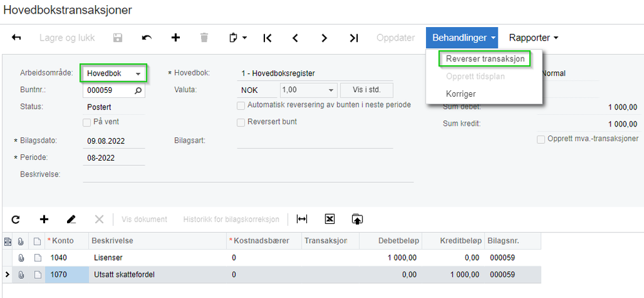
Task: Select the account cell 1040
Action: point(66,258)
